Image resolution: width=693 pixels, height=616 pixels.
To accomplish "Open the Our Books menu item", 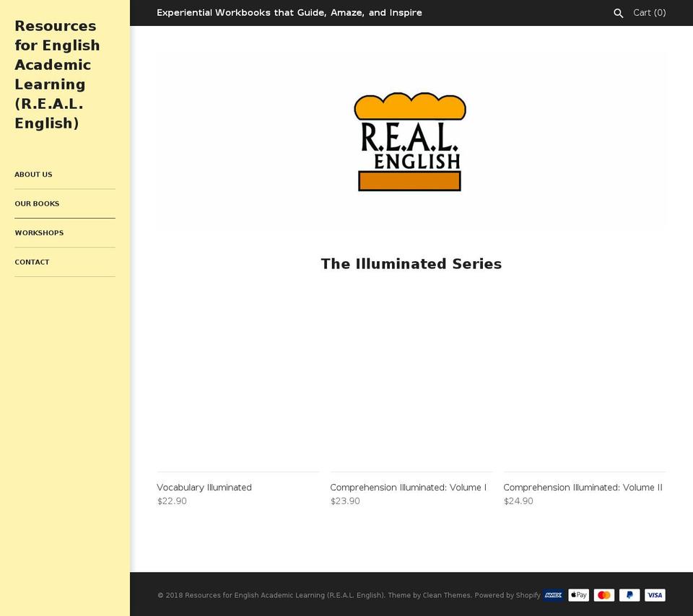I will click(37, 203).
